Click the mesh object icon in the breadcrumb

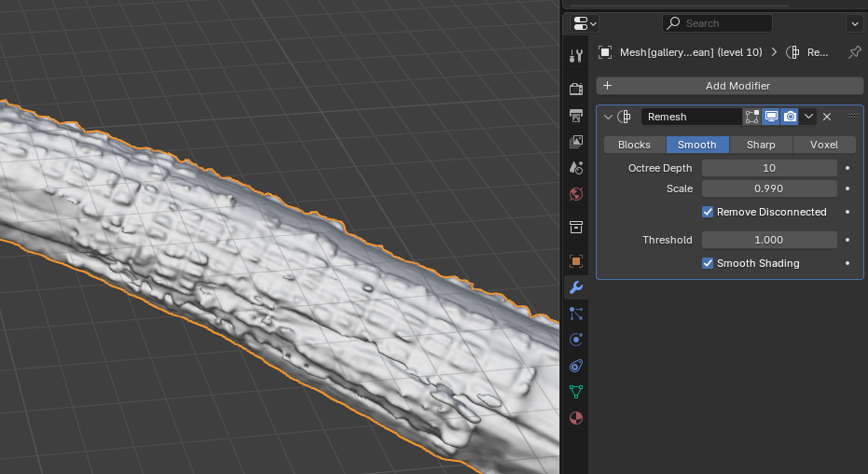click(605, 52)
